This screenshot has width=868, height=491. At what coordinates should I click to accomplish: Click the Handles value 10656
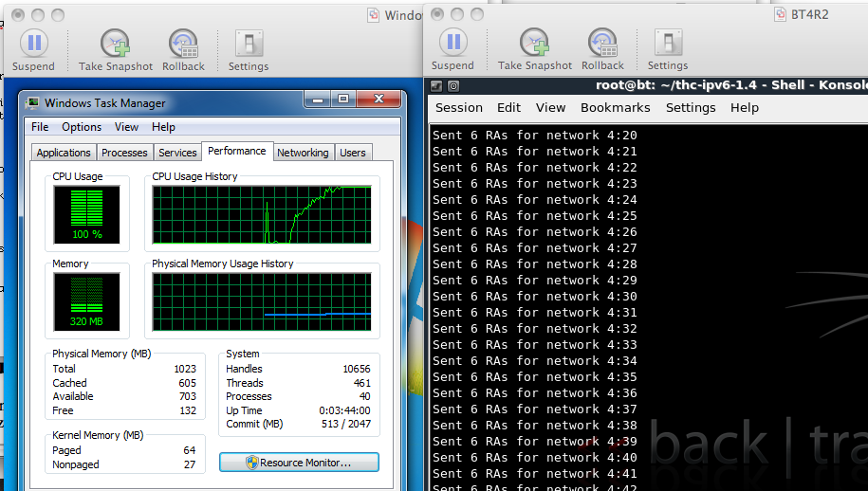pyautogui.click(x=357, y=369)
